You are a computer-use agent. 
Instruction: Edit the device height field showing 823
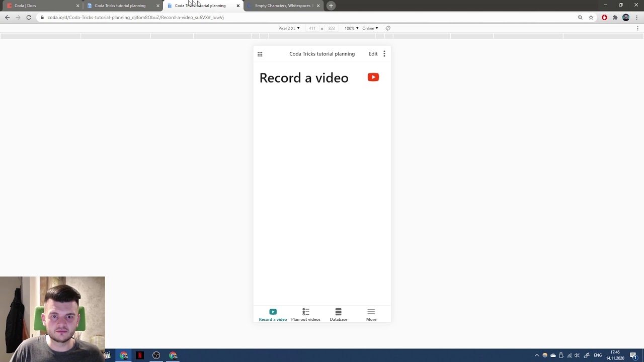[332, 28]
